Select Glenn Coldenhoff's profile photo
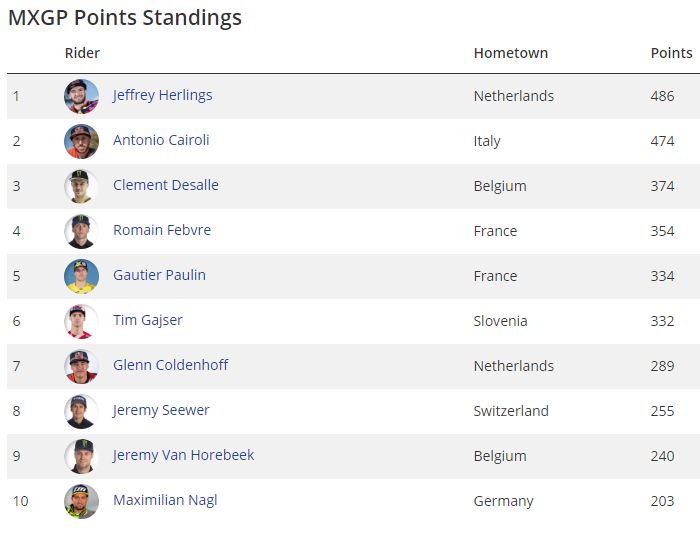 pos(81,366)
